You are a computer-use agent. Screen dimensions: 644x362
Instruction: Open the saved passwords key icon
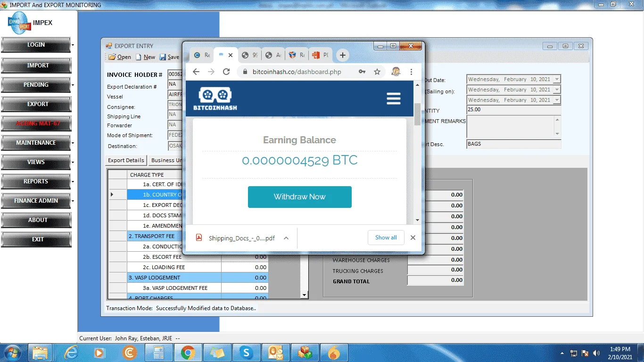[x=362, y=72]
